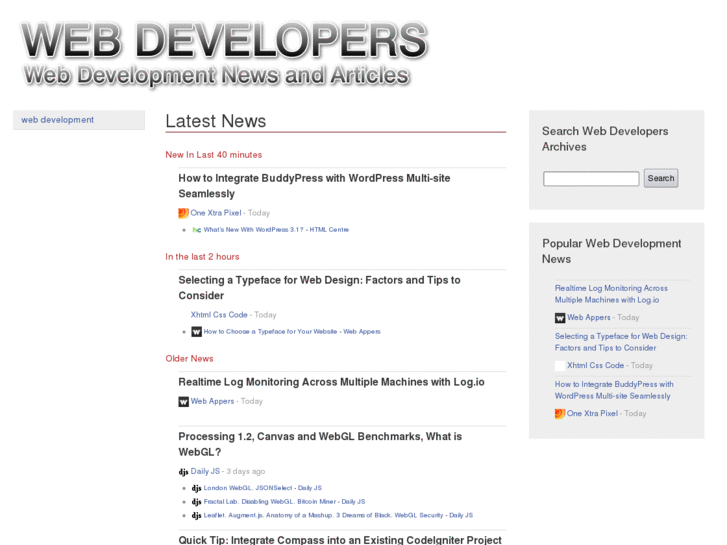This screenshot has width=727, height=545.
Task: Visit One Xtra Pixel link in Popular sidebar
Action: pos(592,413)
